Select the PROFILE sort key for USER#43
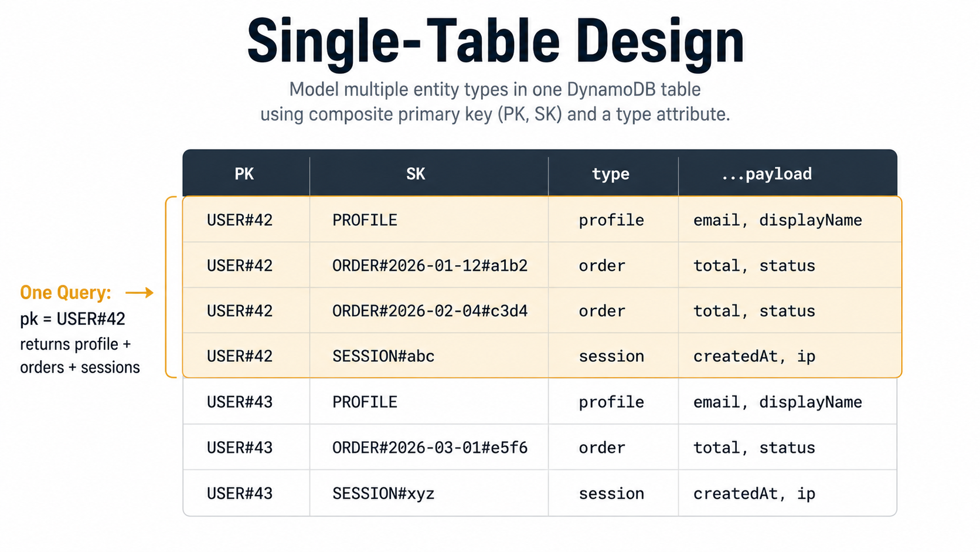The height and width of the screenshot is (552, 980). 365,402
